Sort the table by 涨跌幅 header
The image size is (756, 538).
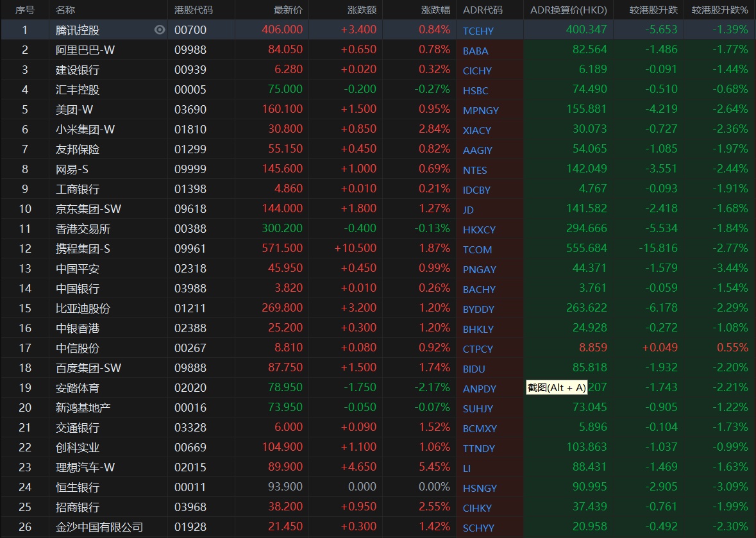(435, 10)
